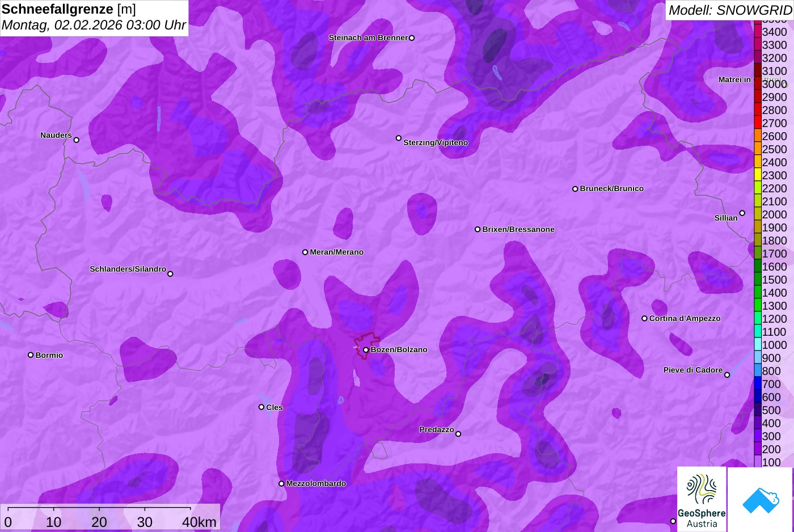Pick the dark blue 600 legend swatch
794x532 pixels.
coord(758,397)
